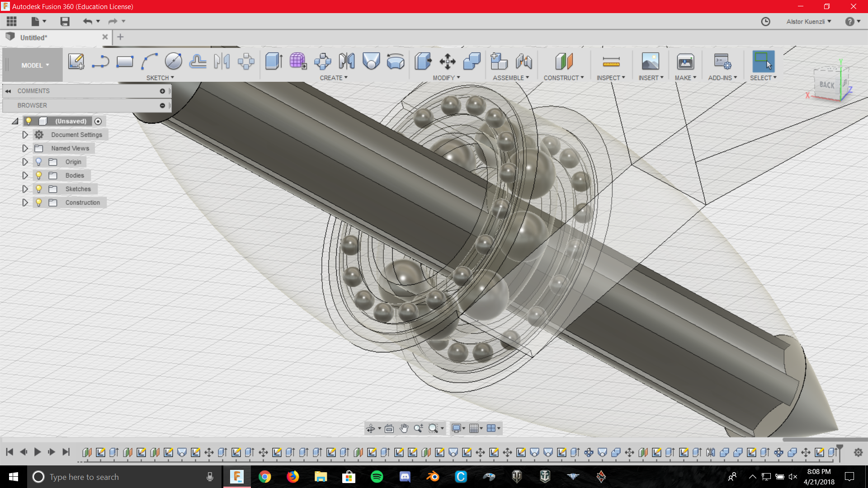
Task: Click the Pan hand tool
Action: (404, 428)
